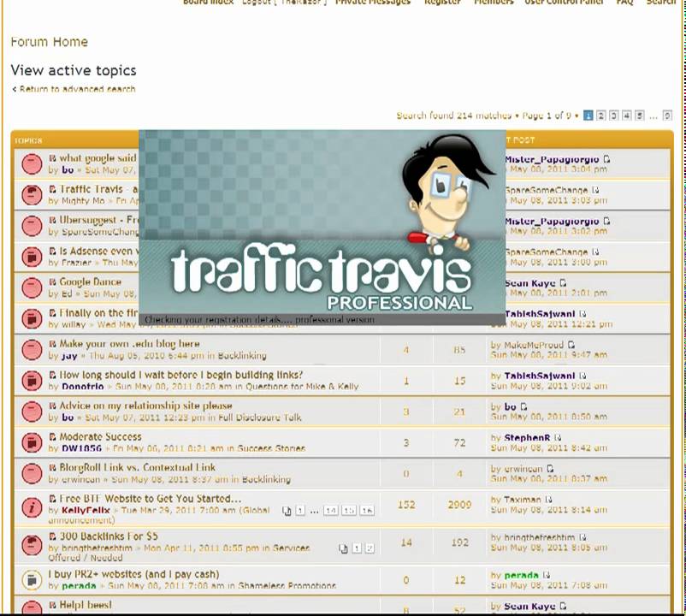This screenshot has width=686, height=616.
Task: Click the new-post mini icon before 'Moderate Success' title
Action: [52, 436]
